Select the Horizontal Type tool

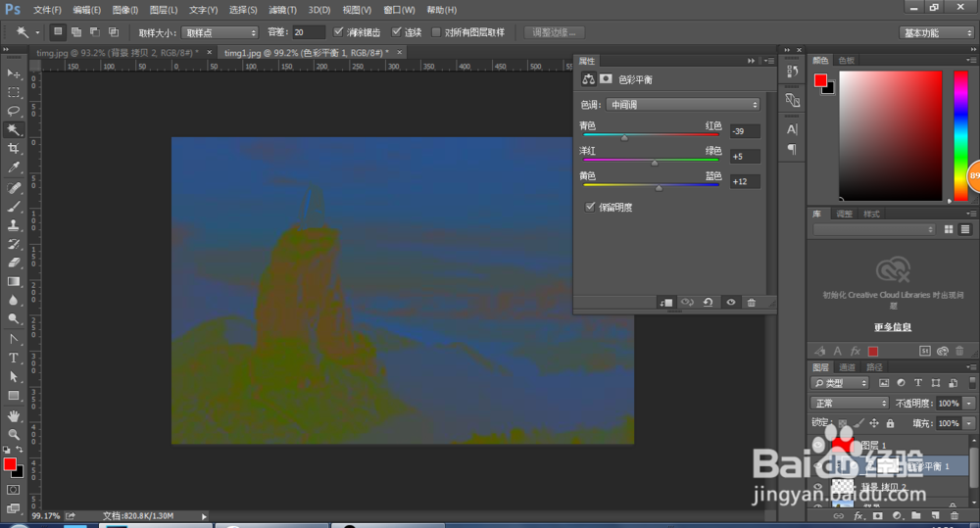pos(13,358)
